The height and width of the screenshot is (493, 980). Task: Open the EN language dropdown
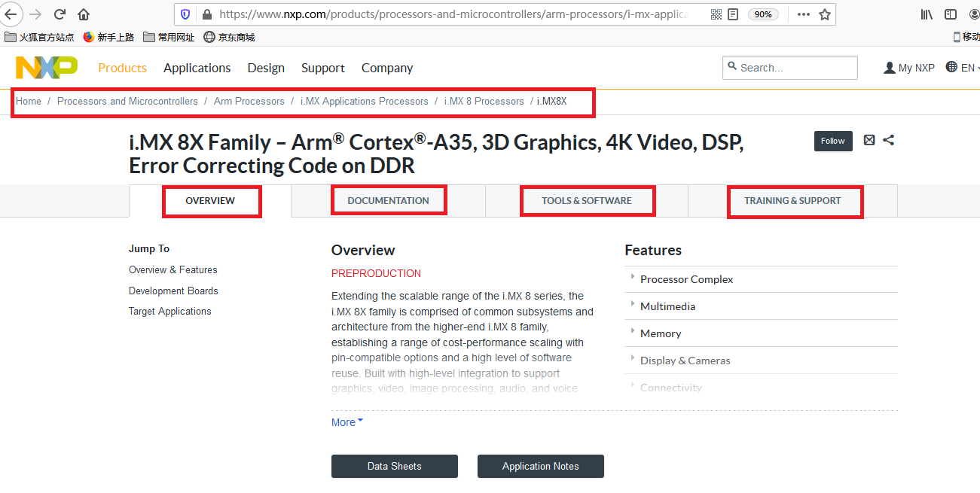pyautogui.click(x=963, y=68)
